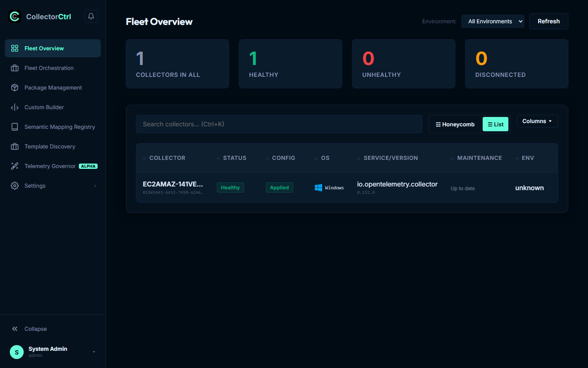Open notifications bell

click(91, 16)
